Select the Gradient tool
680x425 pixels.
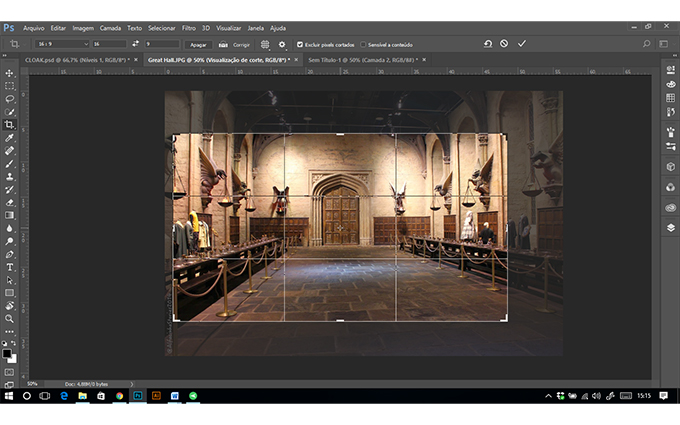click(x=9, y=215)
